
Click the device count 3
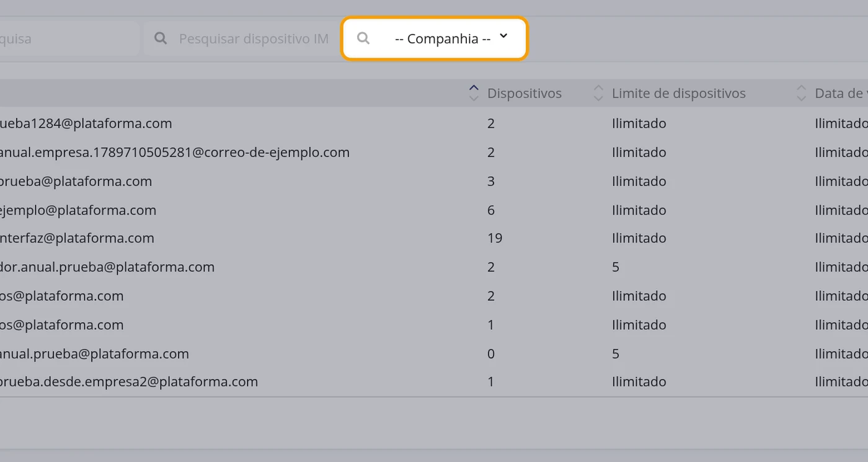[491, 182]
